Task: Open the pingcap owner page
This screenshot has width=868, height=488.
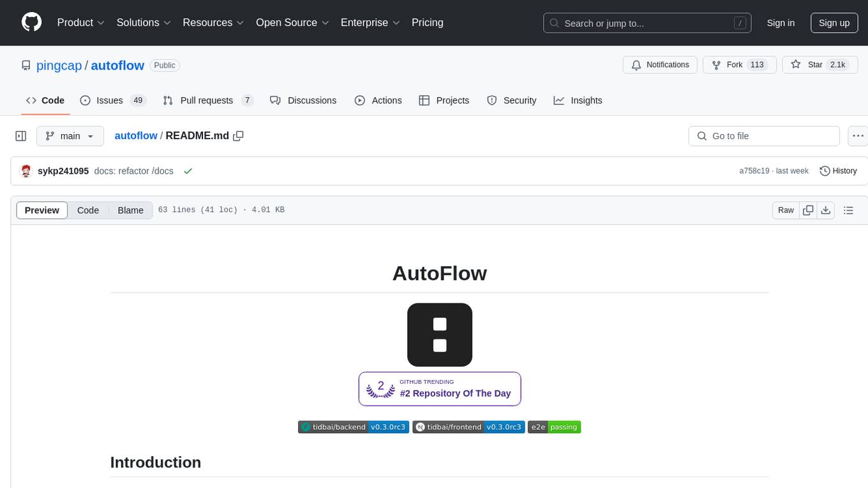Action: click(59, 65)
